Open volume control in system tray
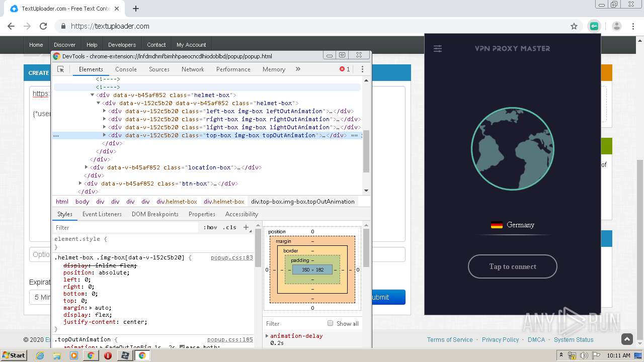Viewport: 644px width, 362px height. 584,355
